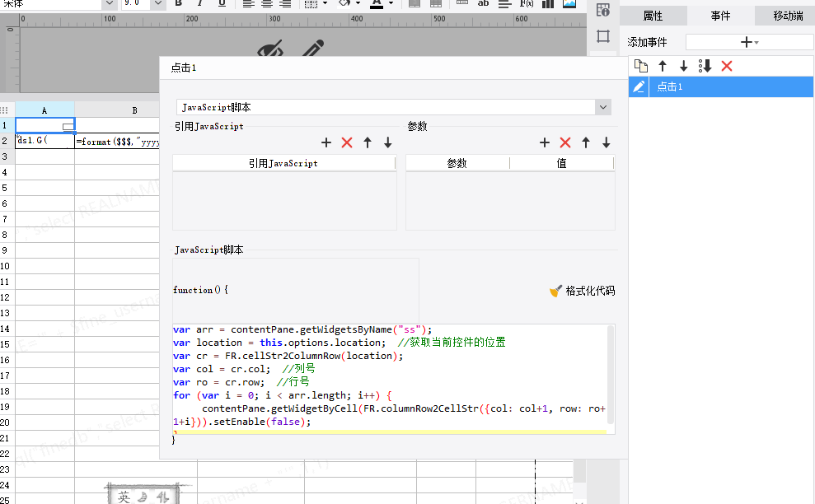Edit the 点击1 event via pencil icon
815x504 pixels.
pos(639,86)
